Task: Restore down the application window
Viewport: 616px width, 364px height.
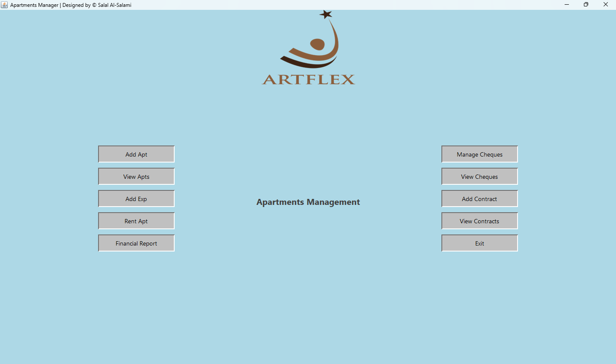Action: [x=586, y=4]
